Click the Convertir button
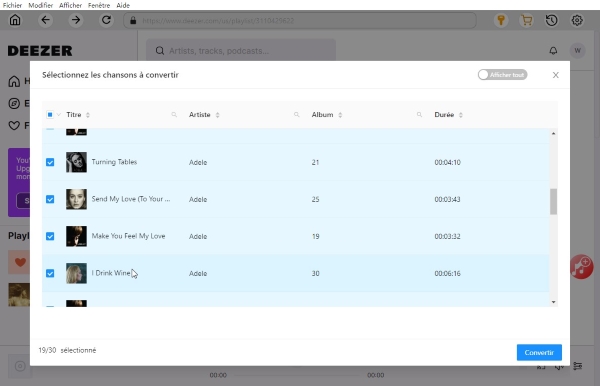 [x=539, y=352]
